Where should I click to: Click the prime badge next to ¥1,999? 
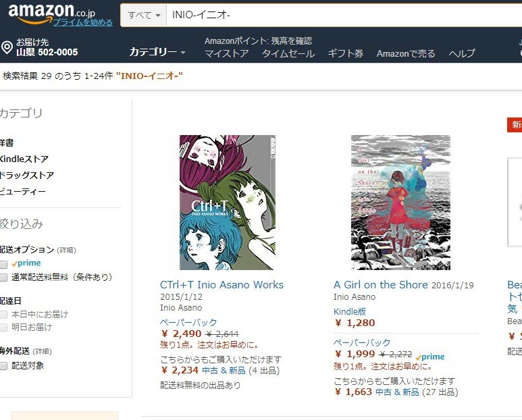[429, 357]
